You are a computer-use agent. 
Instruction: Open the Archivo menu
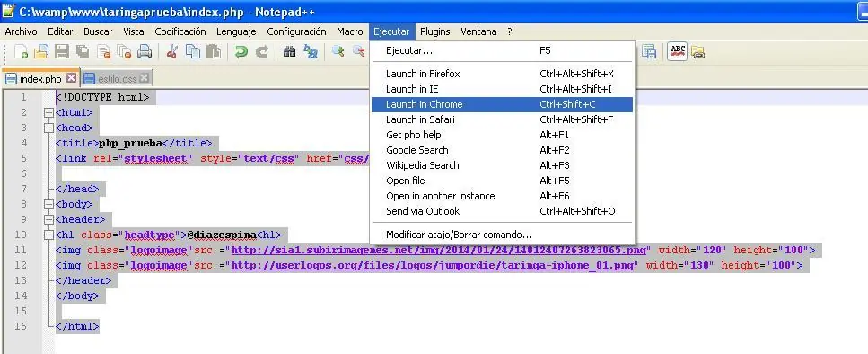coord(21,31)
